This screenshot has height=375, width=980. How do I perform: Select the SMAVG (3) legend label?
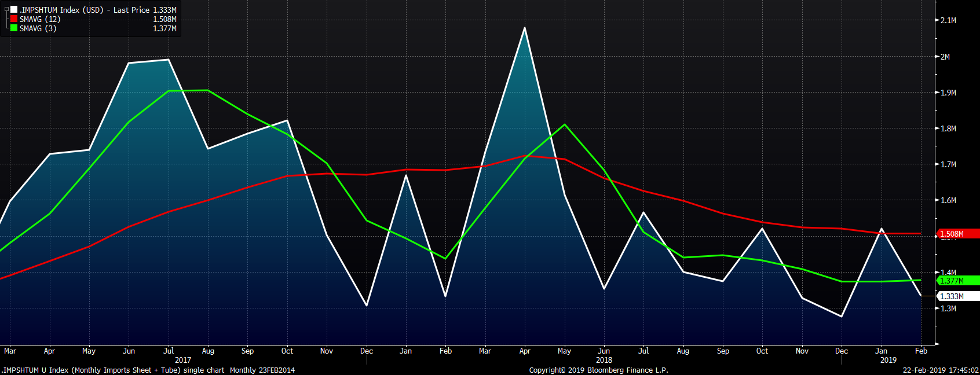pos(38,28)
